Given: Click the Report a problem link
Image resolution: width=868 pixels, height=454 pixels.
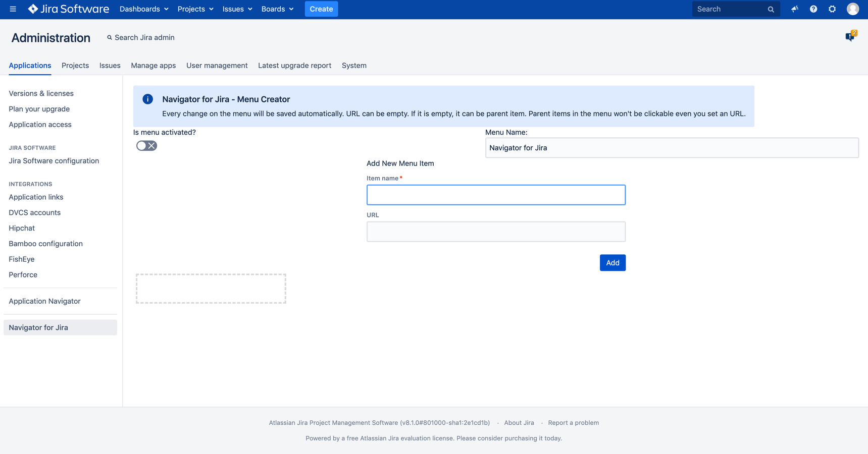Looking at the screenshot, I should click(x=574, y=423).
